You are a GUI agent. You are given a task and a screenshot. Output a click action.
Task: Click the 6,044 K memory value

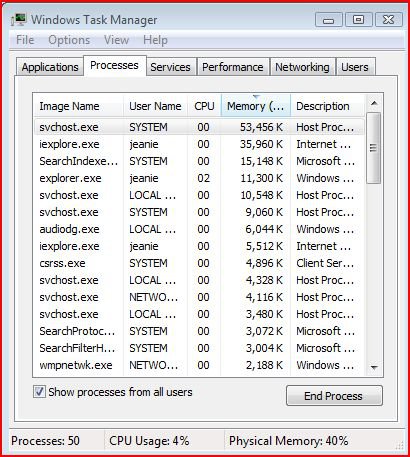pos(264,229)
